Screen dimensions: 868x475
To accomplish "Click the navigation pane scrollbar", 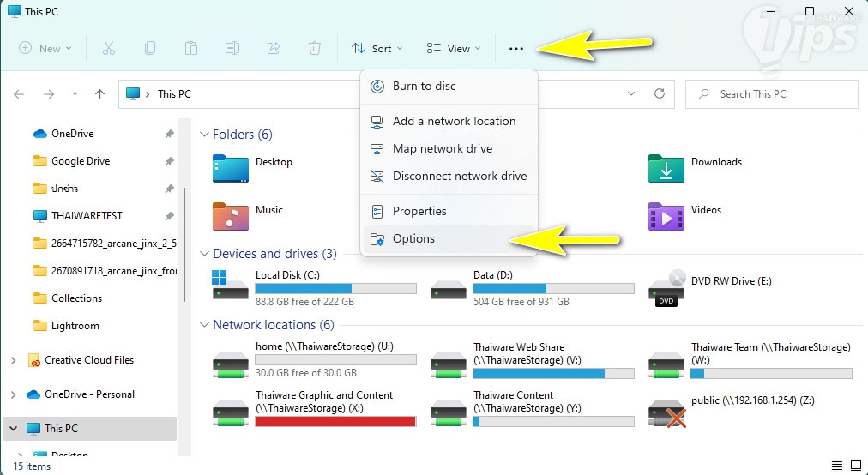I will pyautogui.click(x=184, y=244).
